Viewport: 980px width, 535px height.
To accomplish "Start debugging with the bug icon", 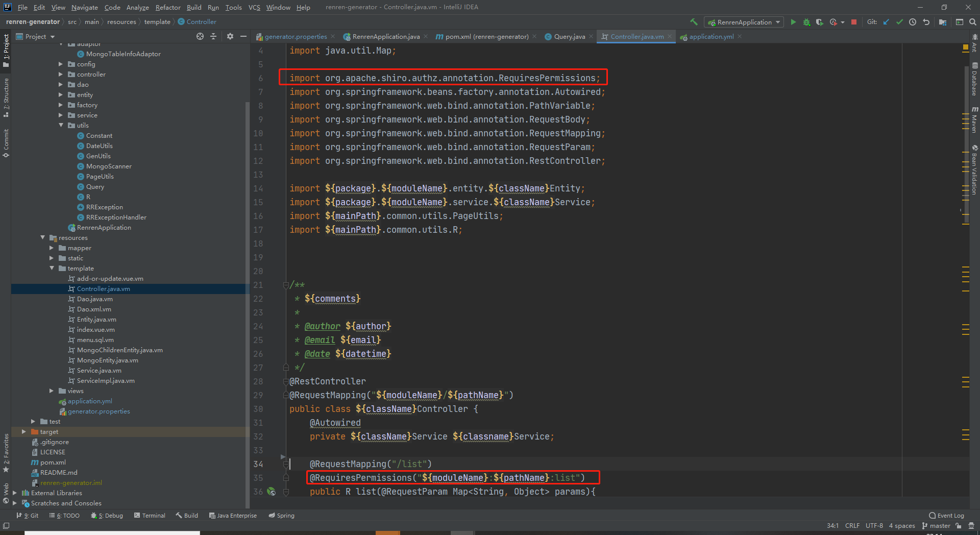I will tap(806, 22).
